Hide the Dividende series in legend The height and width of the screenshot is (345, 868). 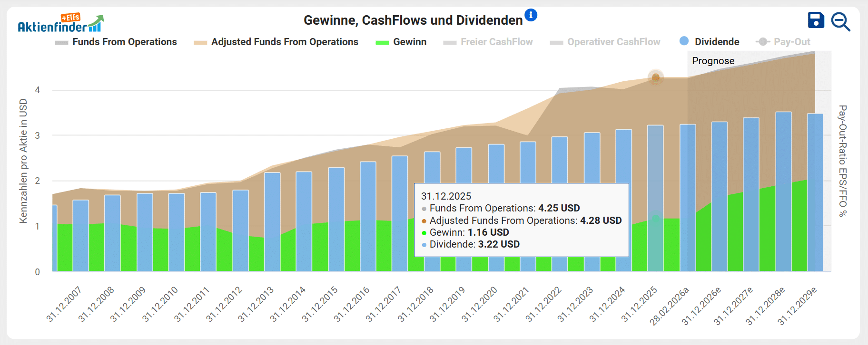click(x=717, y=42)
